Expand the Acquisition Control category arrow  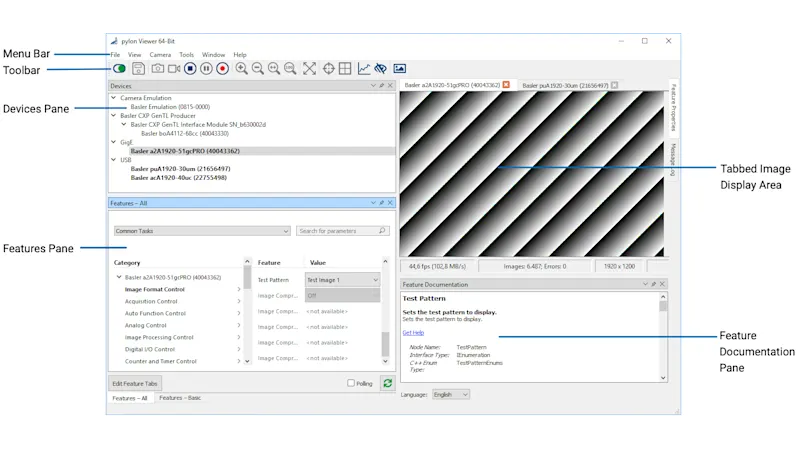(238, 301)
